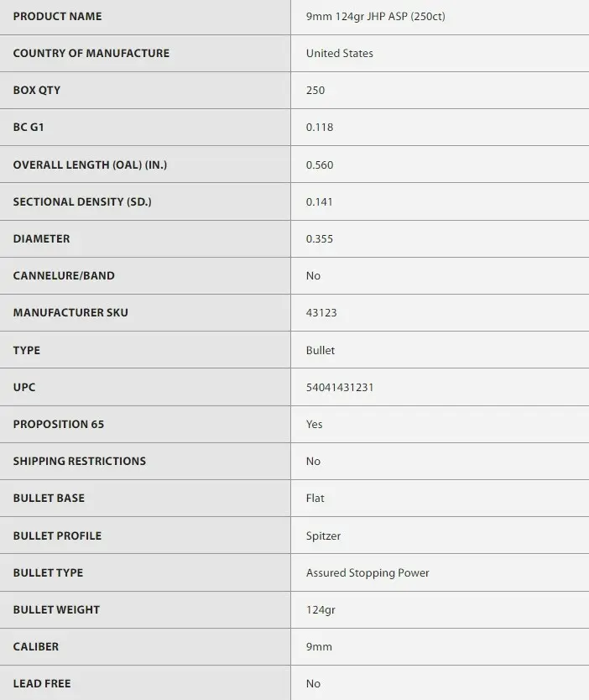Click the 'Bullet' type value
The height and width of the screenshot is (700, 589).
pyautogui.click(x=321, y=350)
